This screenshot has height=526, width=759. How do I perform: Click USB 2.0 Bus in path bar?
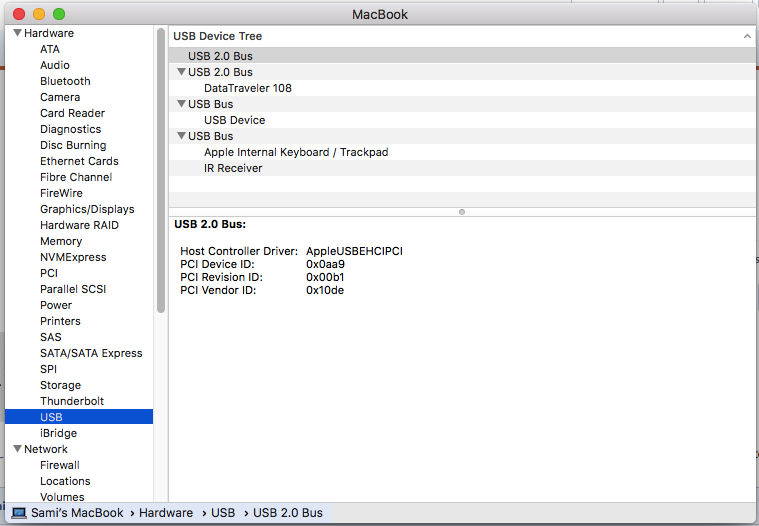click(x=288, y=513)
